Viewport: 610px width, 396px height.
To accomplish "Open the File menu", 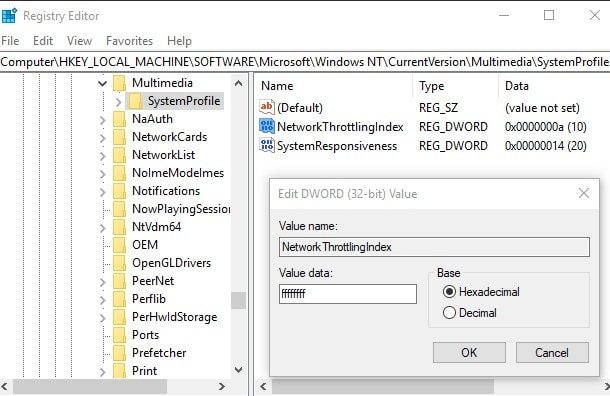I will [x=10, y=41].
